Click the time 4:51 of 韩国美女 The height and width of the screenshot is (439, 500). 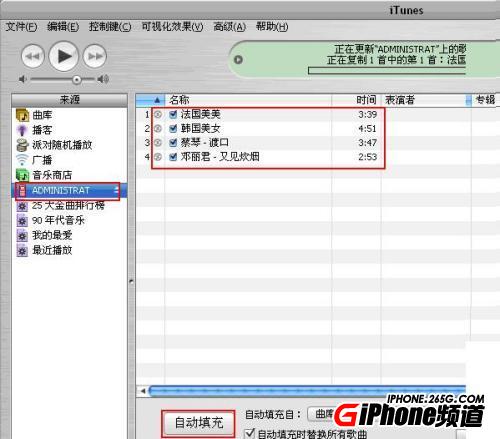point(367,128)
